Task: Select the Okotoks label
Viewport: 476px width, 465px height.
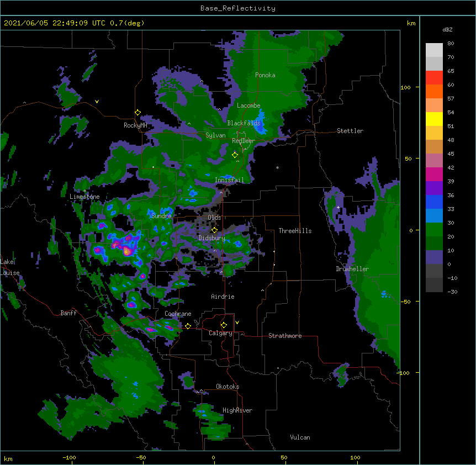Action: tap(228, 387)
